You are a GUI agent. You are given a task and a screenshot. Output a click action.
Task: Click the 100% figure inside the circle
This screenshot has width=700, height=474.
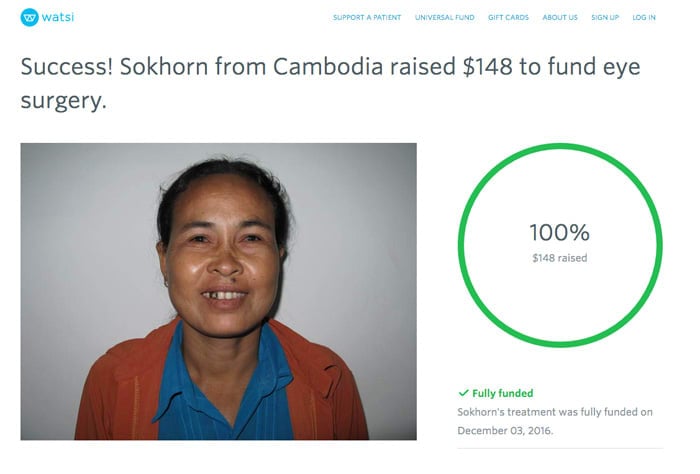tap(559, 233)
